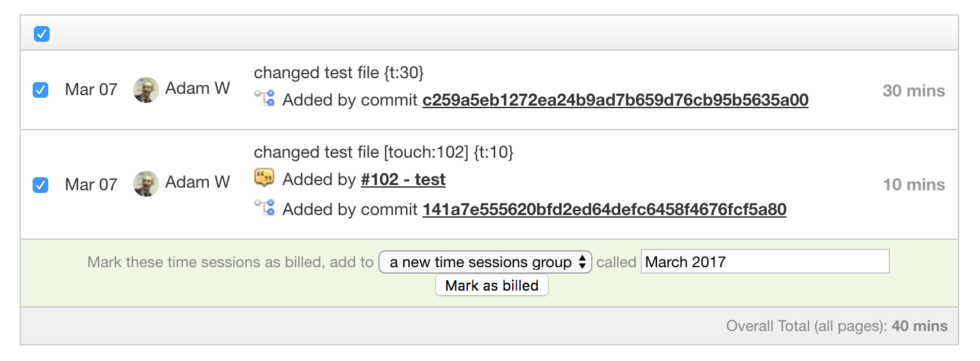Click the comment bubble icon next to #102
This screenshot has width=980, height=361.
coord(264,178)
